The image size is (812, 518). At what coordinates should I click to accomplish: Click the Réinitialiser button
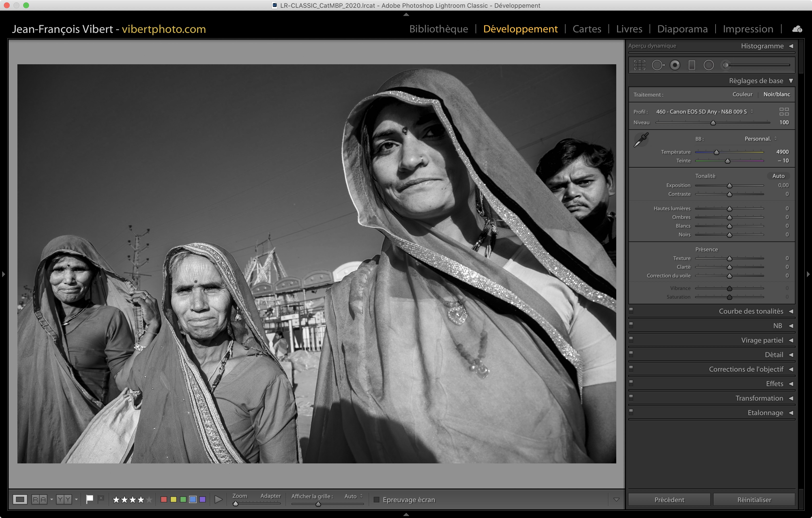click(754, 499)
